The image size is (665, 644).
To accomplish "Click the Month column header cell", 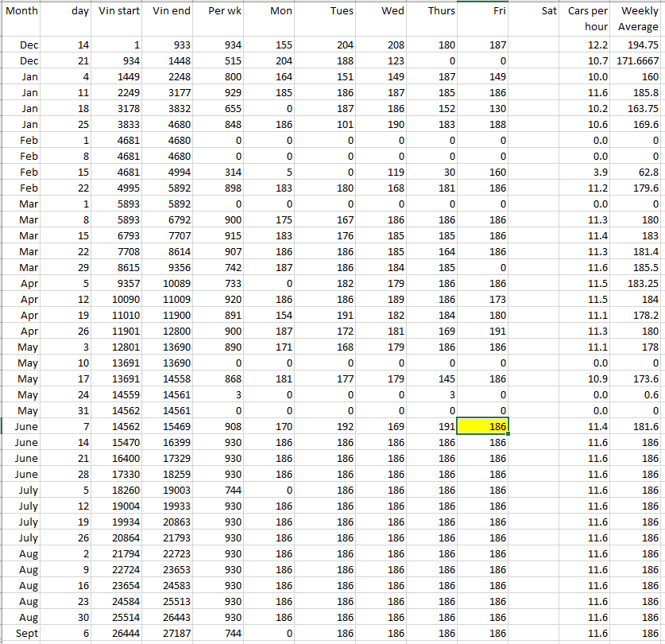I will coord(21,11).
